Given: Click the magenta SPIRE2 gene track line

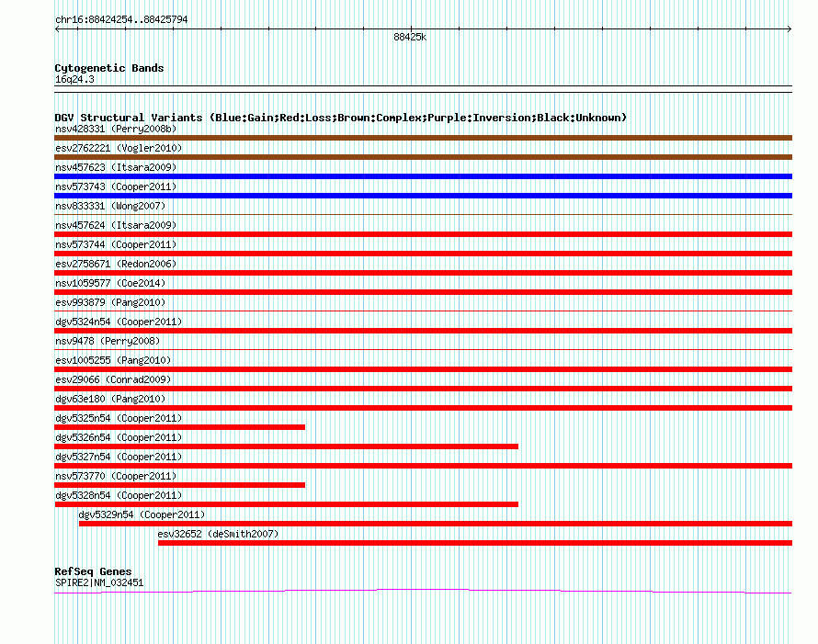Looking at the screenshot, I should click(423, 591).
